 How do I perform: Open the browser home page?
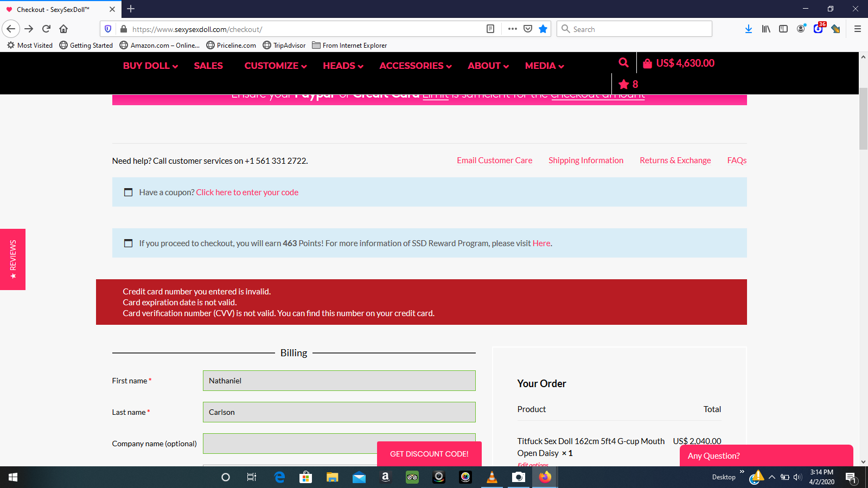pyautogui.click(x=63, y=29)
